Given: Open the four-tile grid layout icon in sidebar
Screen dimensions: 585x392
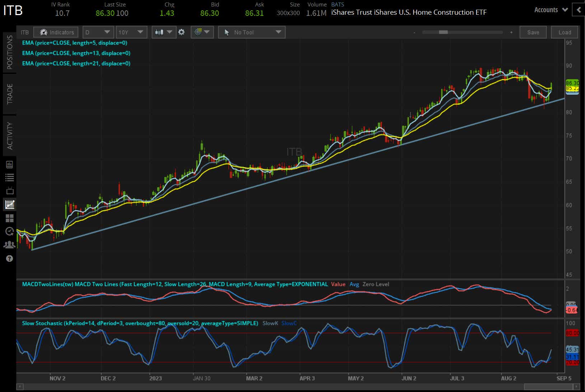Looking at the screenshot, I should 10,218.
